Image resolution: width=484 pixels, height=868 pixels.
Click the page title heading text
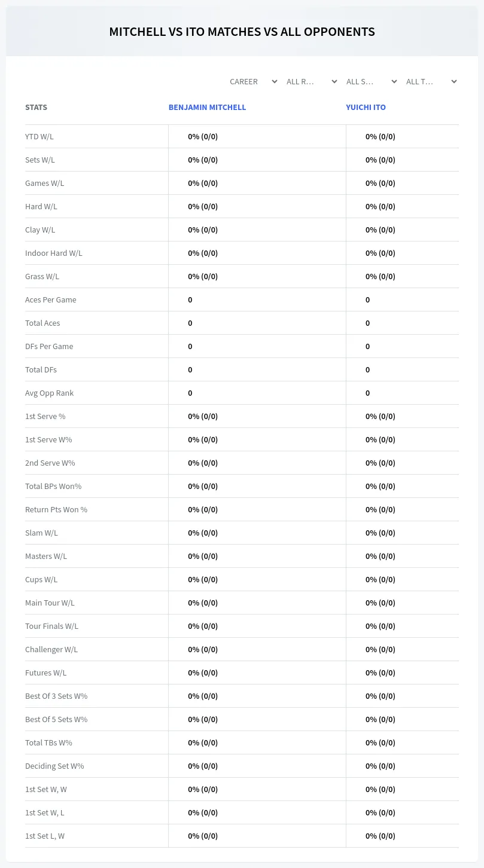[x=242, y=32]
